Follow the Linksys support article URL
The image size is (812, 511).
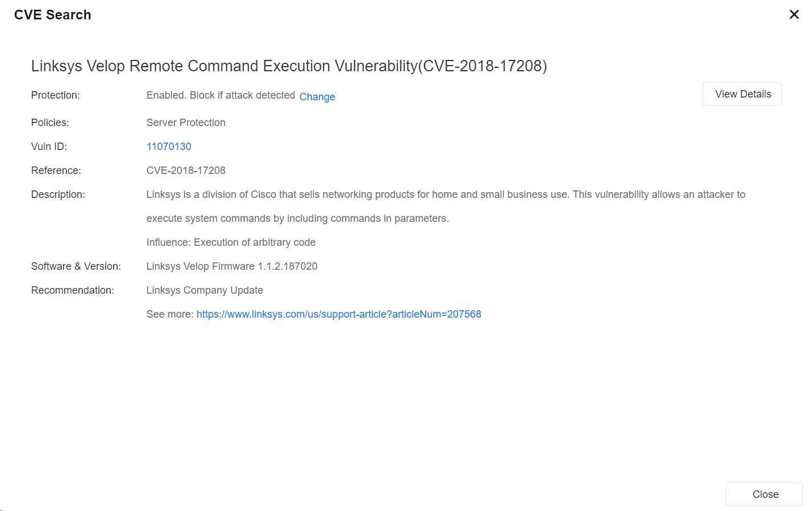[x=338, y=314]
